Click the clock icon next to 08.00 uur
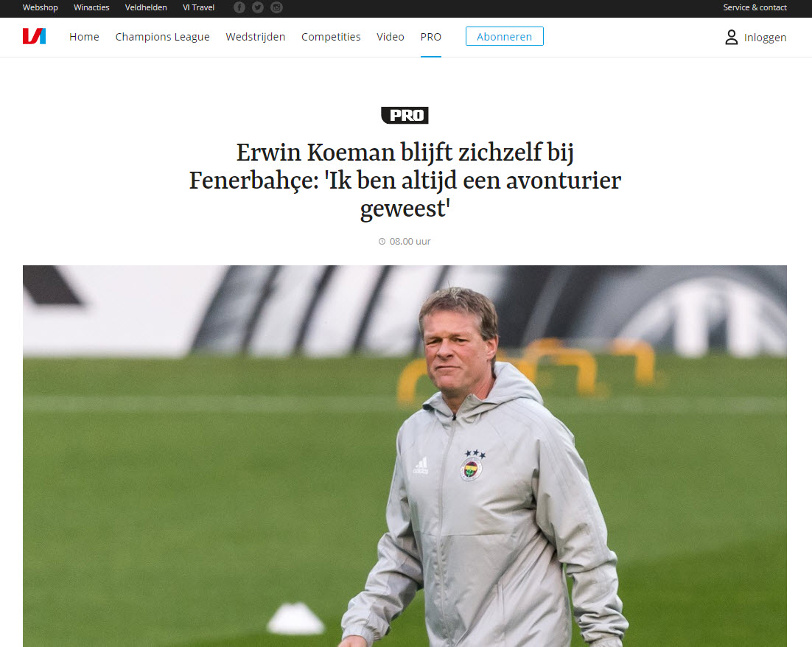Screen dimensions: 812x647 tap(382, 242)
